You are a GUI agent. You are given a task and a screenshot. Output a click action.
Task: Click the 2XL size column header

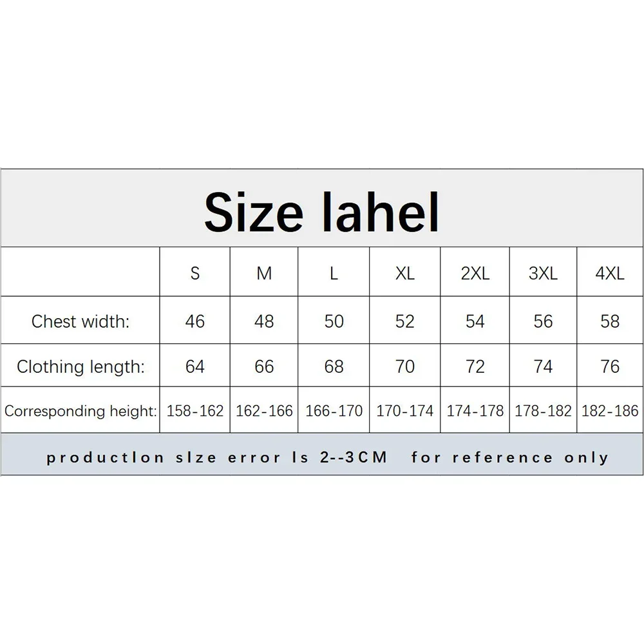(475, 273)
